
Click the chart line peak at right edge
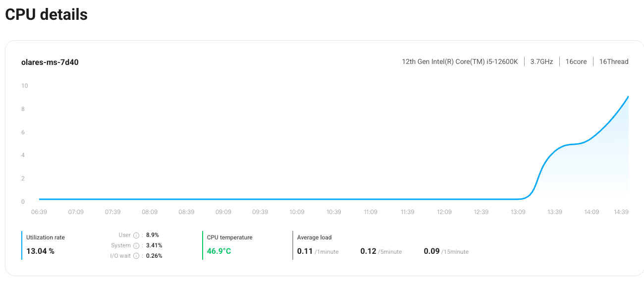(628, 97)
